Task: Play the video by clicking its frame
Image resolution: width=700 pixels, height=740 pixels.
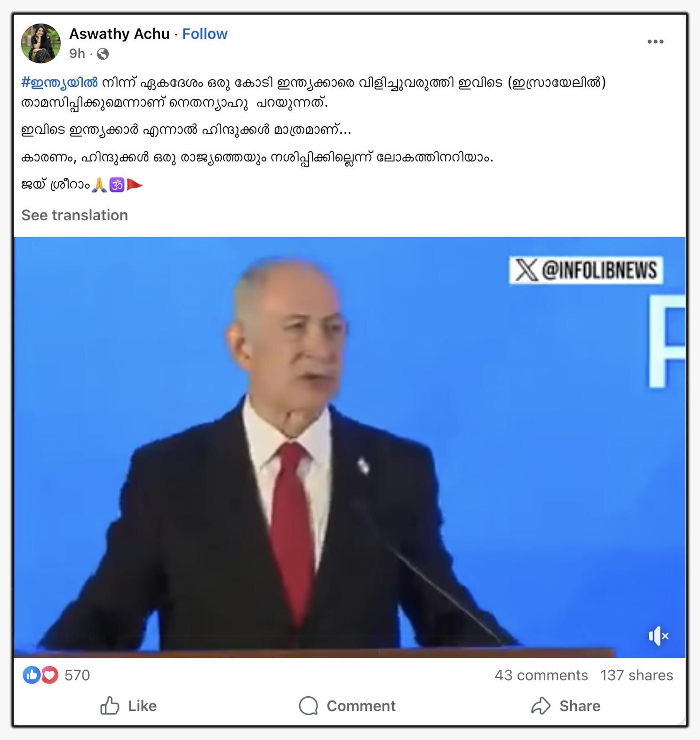Action: (350, 447)
